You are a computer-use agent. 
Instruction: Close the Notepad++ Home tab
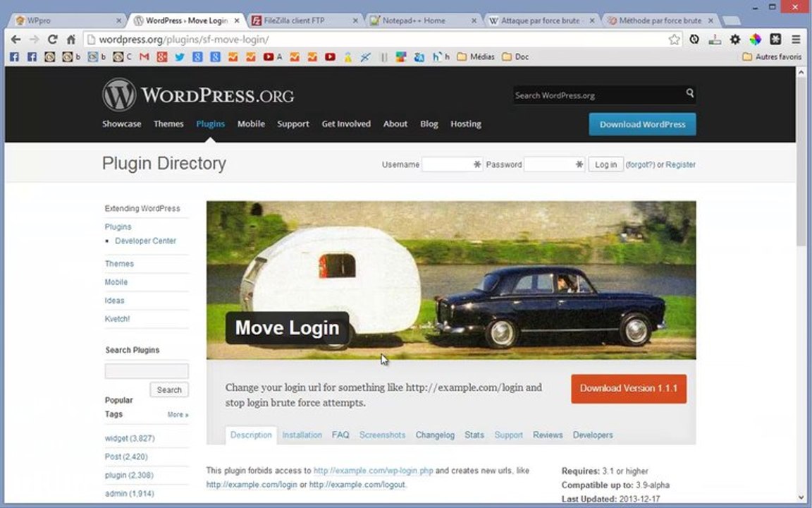474,20
